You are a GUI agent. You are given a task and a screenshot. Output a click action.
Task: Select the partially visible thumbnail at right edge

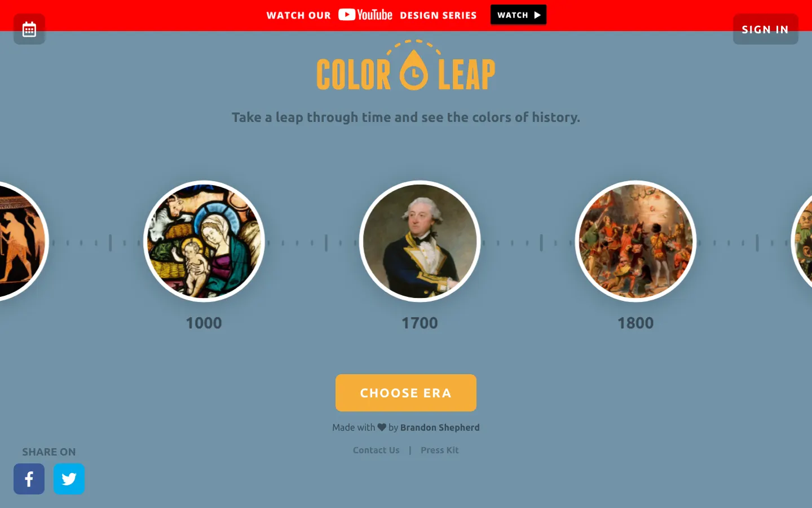802,241
